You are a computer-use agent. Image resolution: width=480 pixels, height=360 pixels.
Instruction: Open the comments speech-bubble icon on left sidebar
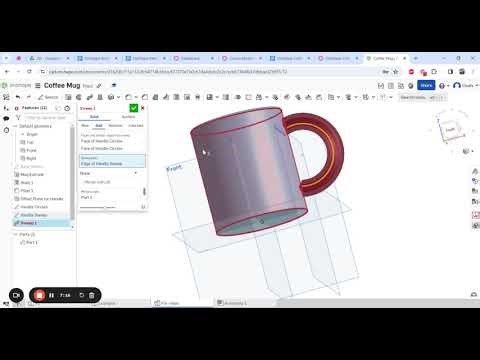(6, 118)
